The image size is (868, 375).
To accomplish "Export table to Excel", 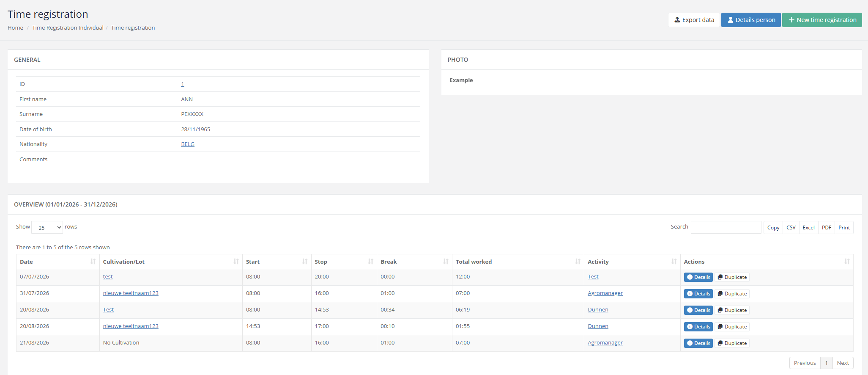I will click(x=808, y=227).
